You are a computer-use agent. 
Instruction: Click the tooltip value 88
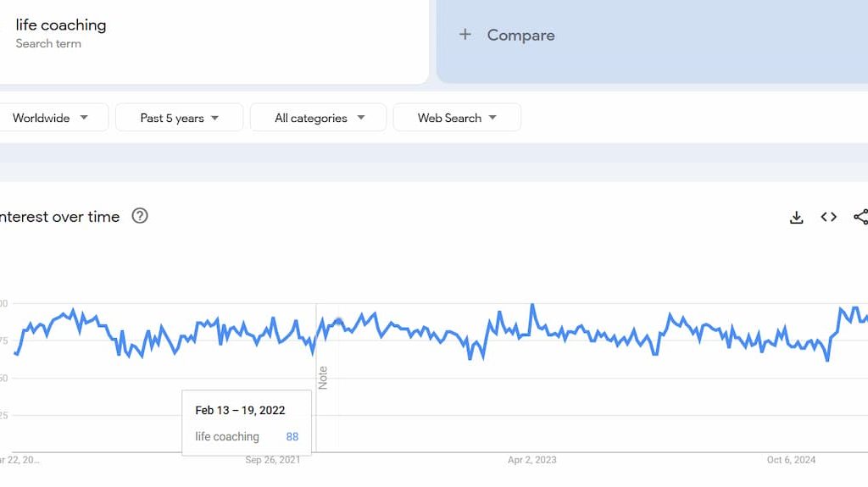click(x=292, y=437)
